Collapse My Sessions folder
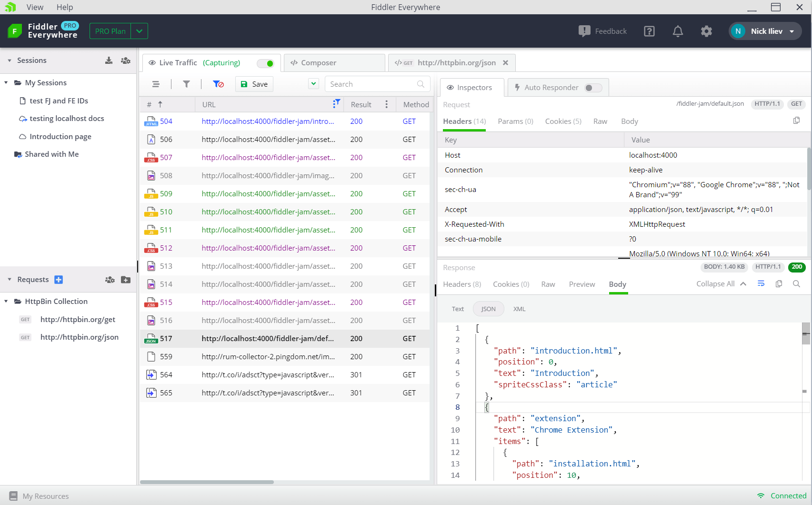The width and height of the screenshot is (812, 505). (x=6, y=83)
